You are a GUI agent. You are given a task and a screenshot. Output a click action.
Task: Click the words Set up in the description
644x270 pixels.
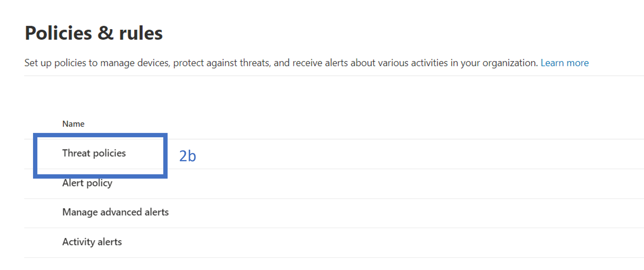[x=38, y=63]
